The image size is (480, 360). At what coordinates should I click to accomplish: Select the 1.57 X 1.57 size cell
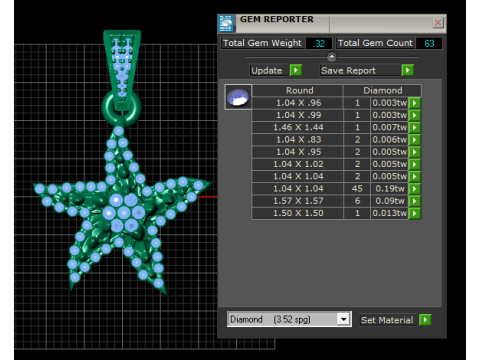pos(298,201)
